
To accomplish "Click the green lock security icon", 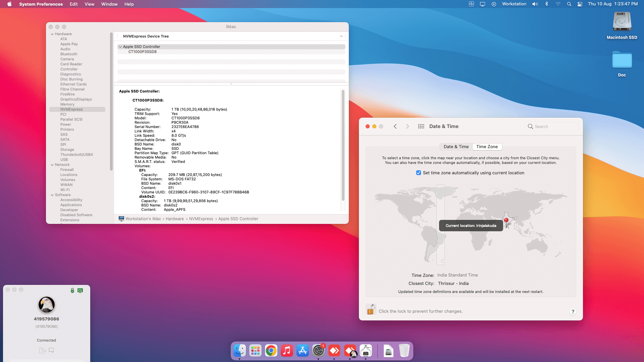I will click(72, 290).
